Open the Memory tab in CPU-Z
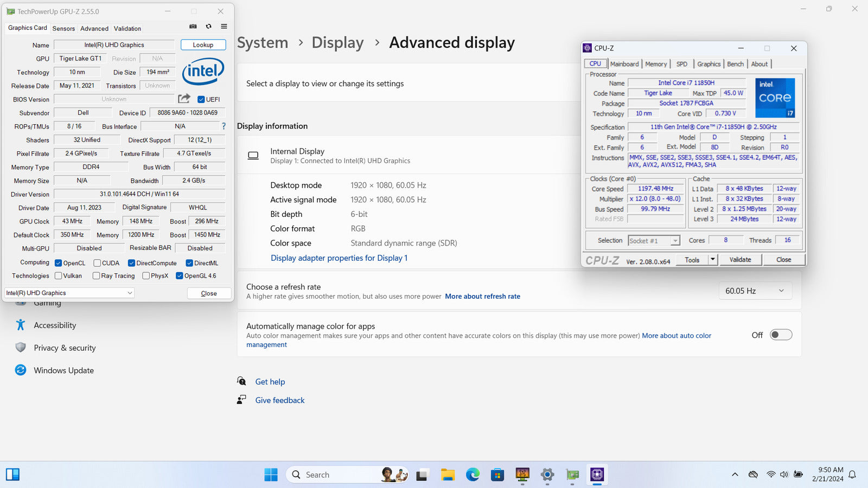868x488 pixels. [656, 64]
